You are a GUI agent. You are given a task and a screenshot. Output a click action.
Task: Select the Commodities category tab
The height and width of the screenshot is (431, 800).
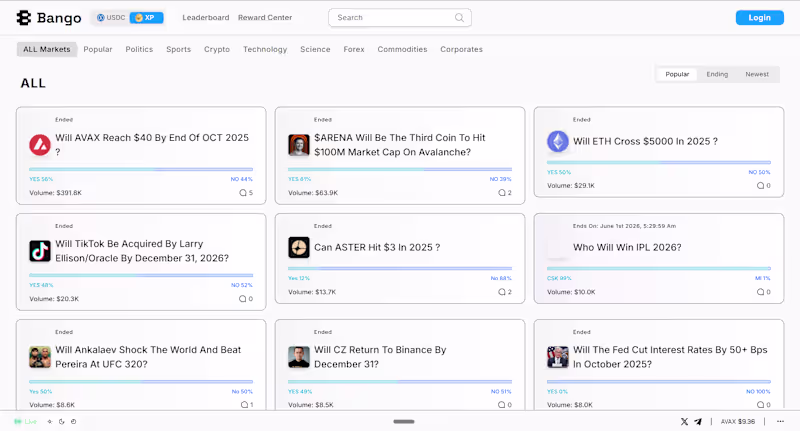402,49
